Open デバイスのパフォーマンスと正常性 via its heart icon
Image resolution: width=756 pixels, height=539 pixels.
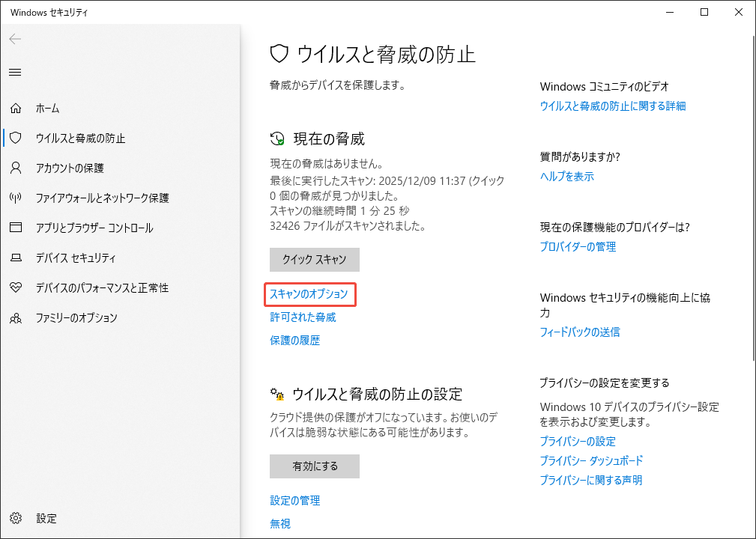point(16,287)
